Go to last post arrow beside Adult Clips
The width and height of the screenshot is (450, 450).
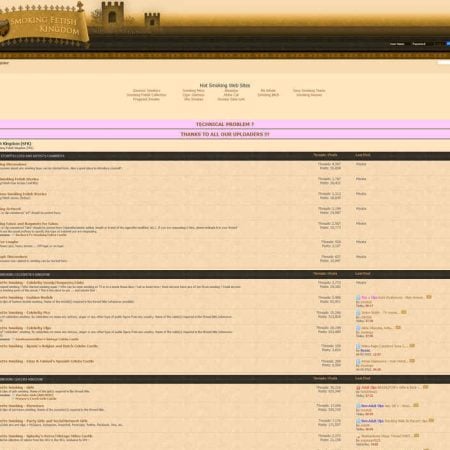click(x=425, y=387)
